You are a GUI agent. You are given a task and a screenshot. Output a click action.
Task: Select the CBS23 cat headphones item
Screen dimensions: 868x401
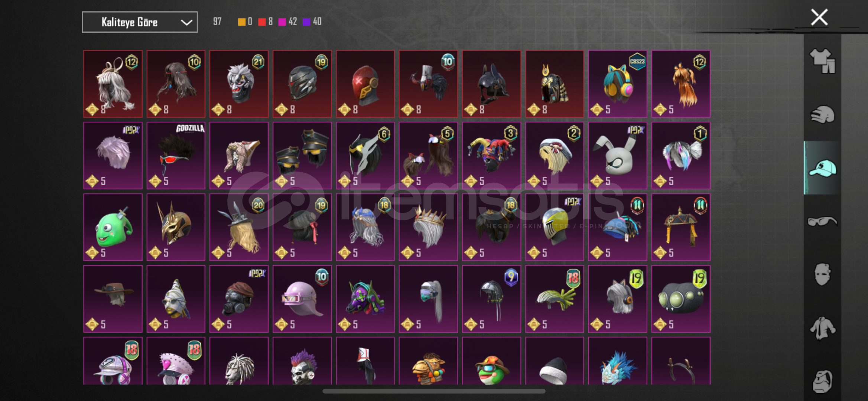coord(618,84)
